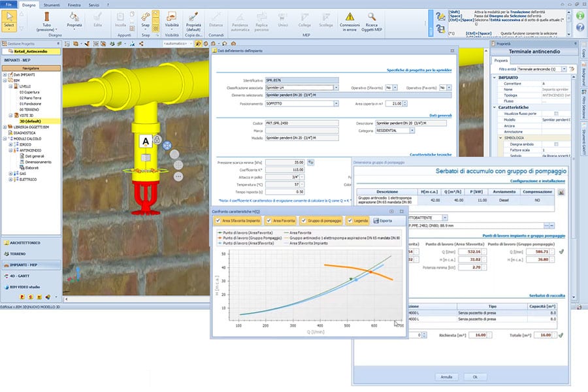Show Connessioni in errore warnings
Image resolution: width=588 pixels, height=392 pixels.
[x=350, y=22]
